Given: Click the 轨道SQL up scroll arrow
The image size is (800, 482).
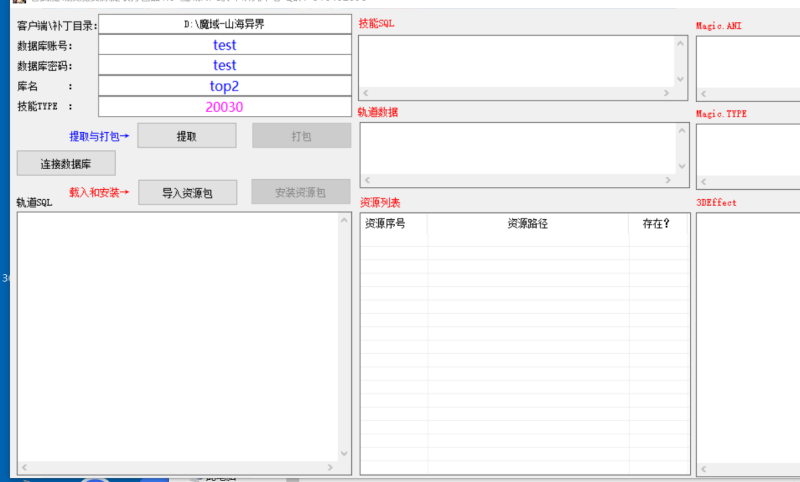Looking at the screenshot, I should click(x=344, y=220).
